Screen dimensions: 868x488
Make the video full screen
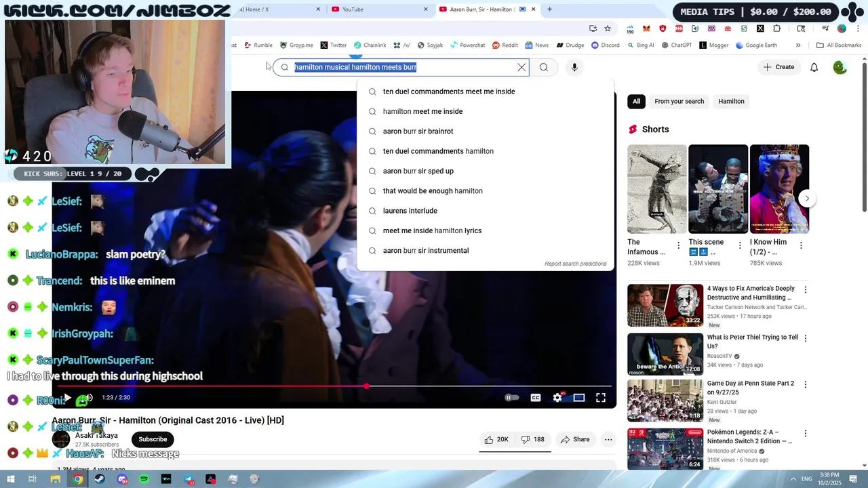[601, 398]
